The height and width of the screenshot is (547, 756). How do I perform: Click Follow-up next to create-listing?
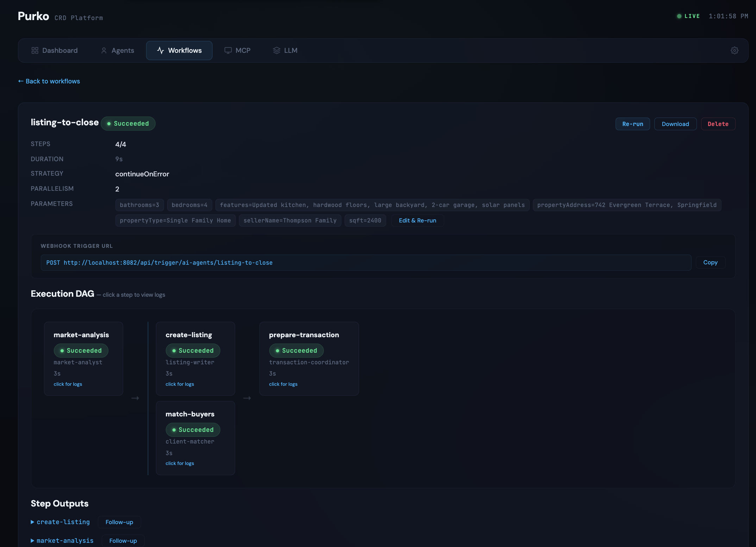coord(119,522)
